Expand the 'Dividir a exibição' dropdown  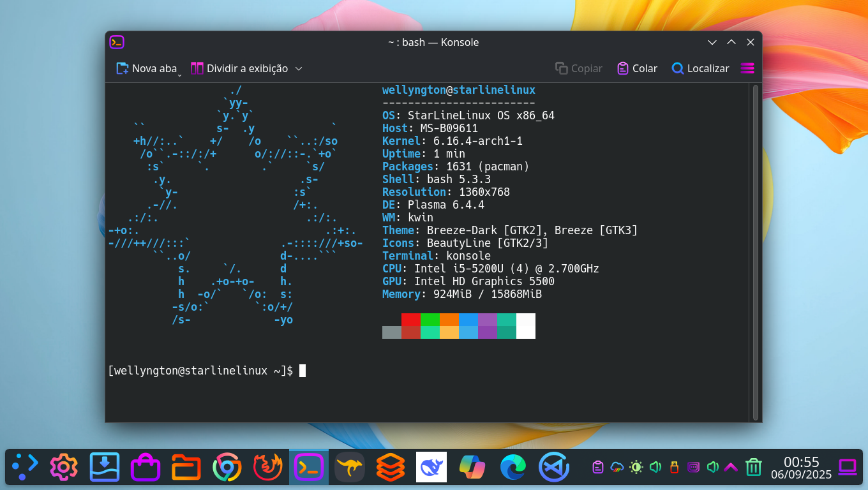click(299, 68)
